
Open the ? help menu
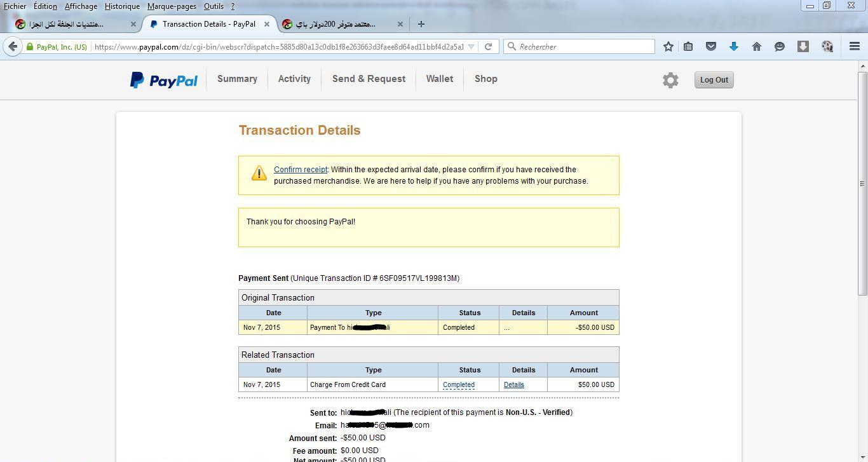233,6
